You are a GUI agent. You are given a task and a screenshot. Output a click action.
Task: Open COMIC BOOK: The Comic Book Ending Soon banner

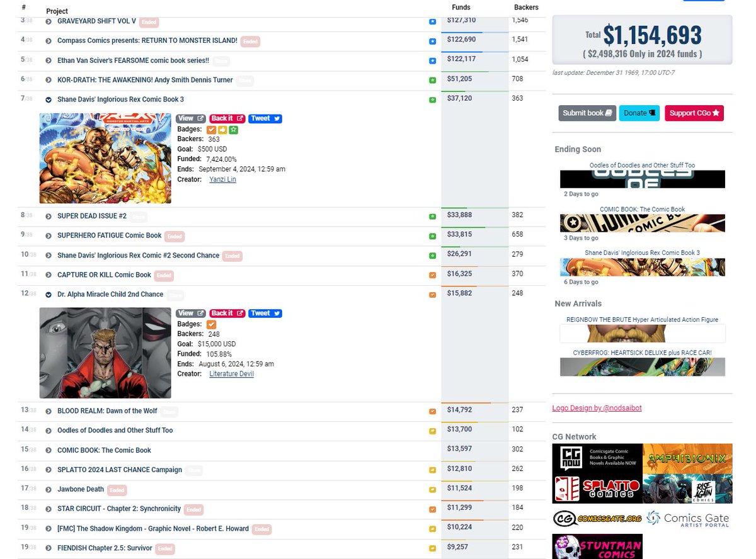[643, 223]
